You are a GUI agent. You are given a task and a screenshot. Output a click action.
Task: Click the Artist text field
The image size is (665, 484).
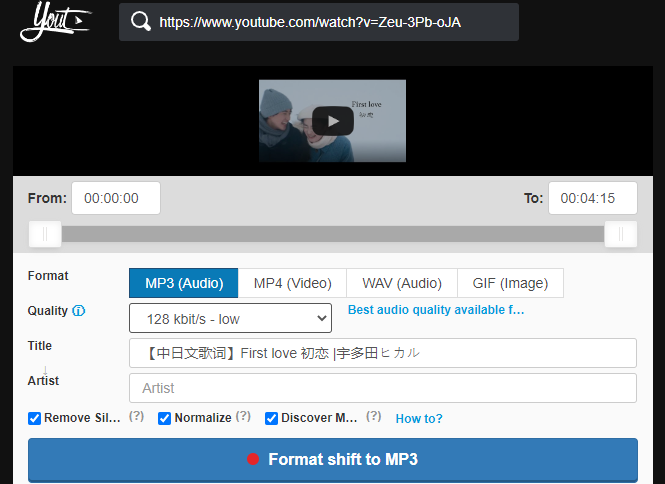383,388
